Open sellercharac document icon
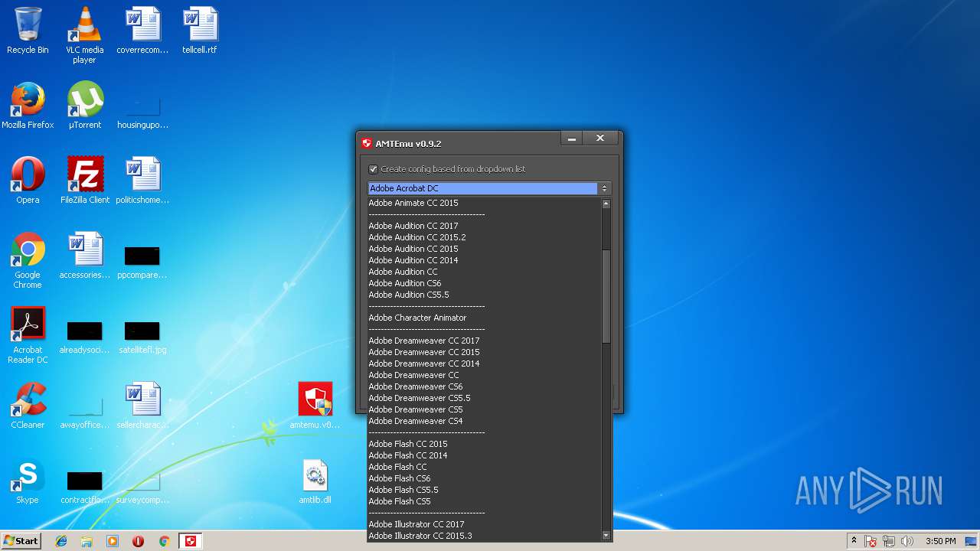 pos(142,406)
